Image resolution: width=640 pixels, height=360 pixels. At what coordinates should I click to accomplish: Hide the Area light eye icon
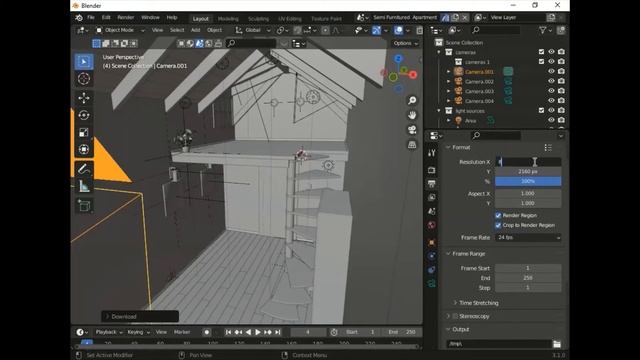(551, 120)
